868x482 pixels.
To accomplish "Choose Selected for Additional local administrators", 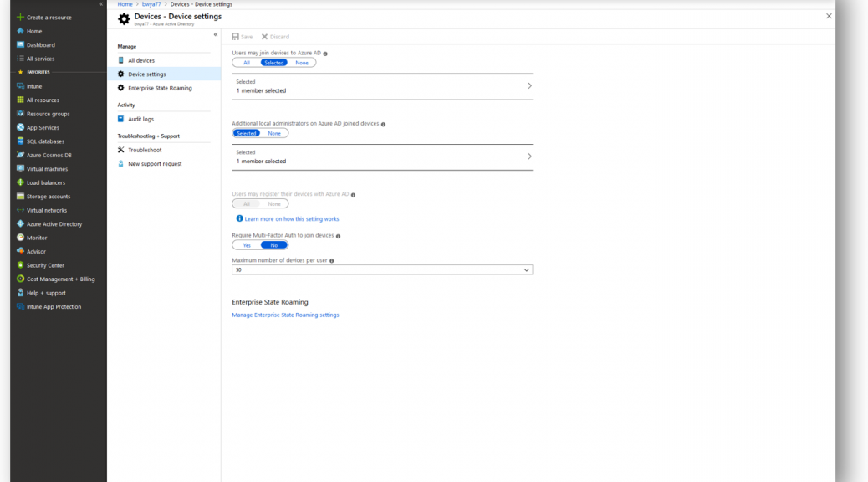I will click(x=247, y=134).
